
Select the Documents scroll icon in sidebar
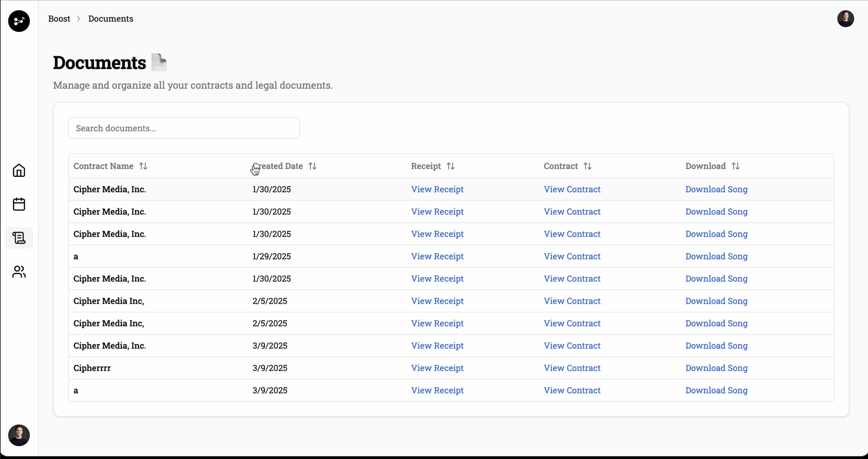point(19,238)
